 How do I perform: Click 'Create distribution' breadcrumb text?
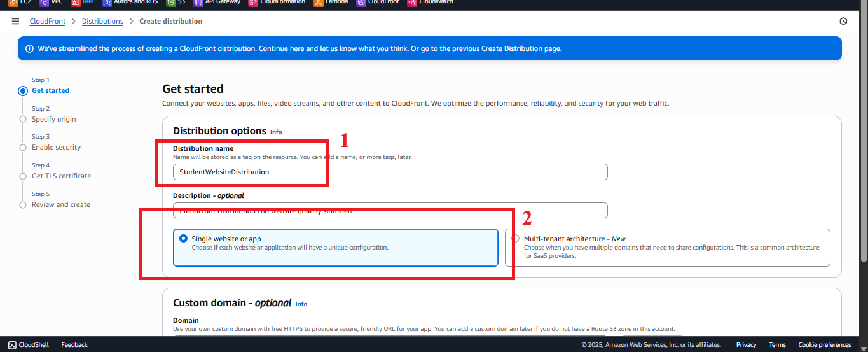pyautogui.click(x=170, y=21)
